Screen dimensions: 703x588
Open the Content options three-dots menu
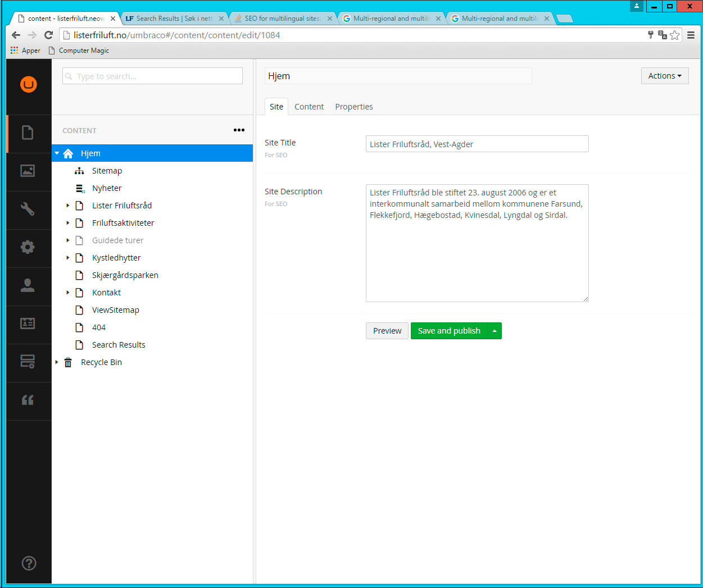coord(239,130)
